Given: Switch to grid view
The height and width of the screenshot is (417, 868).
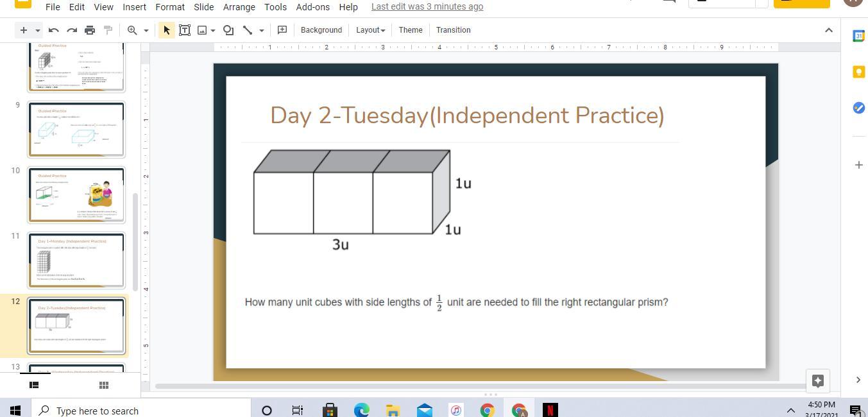Looking at the screenshot, I should tap(103, 385).
